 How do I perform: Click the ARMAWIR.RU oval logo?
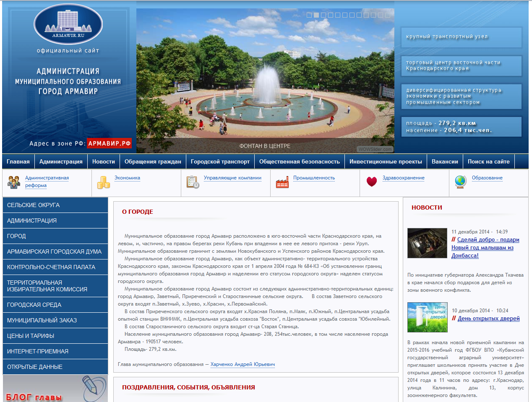(68, 24)
